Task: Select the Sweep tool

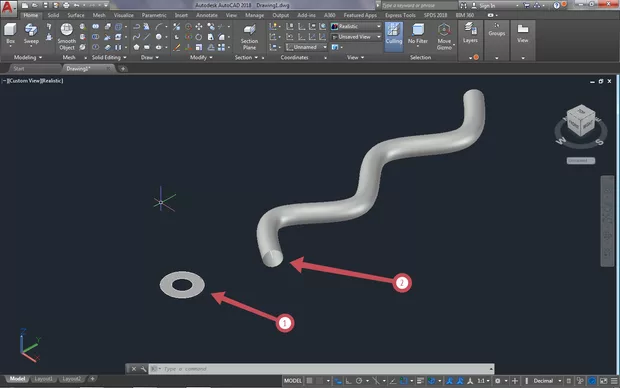Action: [31, 34]
